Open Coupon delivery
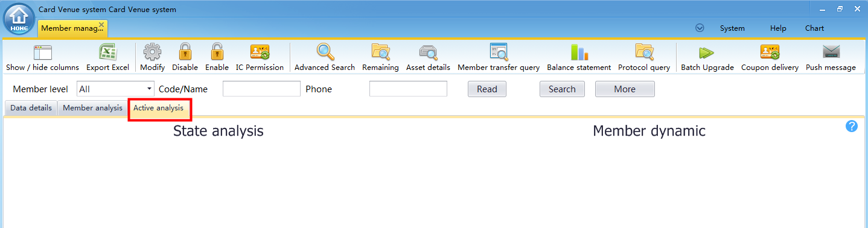This screenshot has height=228, width=868. pyautogui.click(x=770, y=58)
